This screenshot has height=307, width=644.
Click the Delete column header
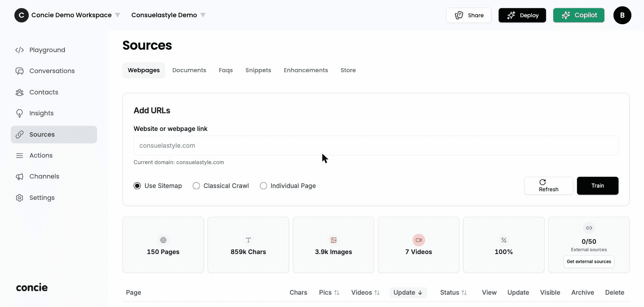coord(614,293)
